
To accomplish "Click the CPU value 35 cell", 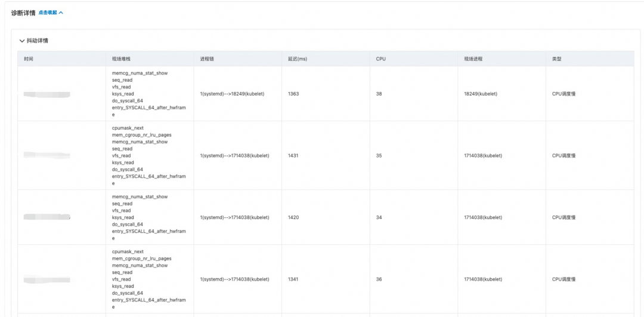I will (x=414, y=155).
